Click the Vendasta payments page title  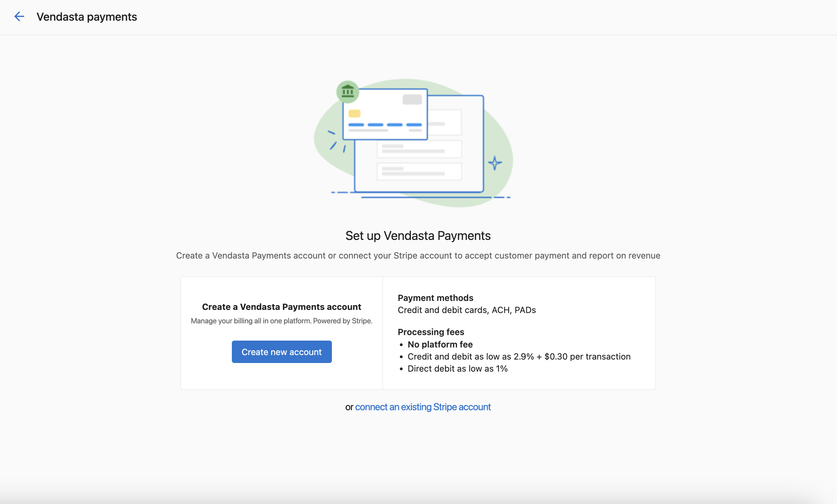coord(87,17)
